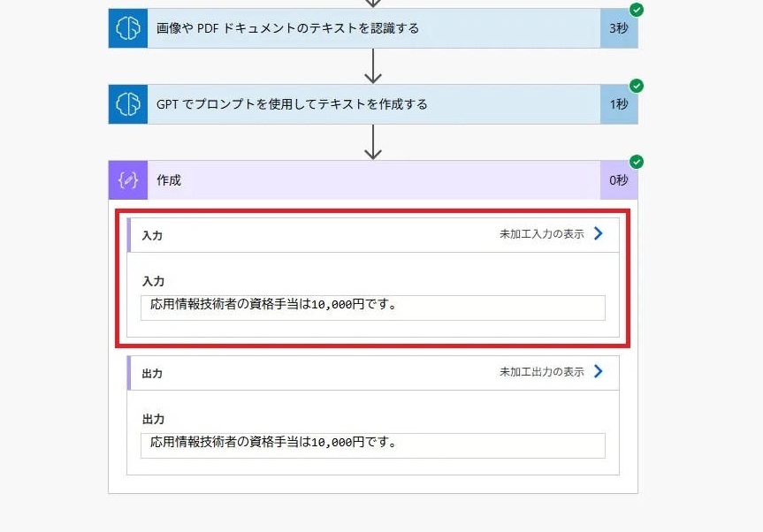Click the 出力 value field with 応用情報技術者 text
This screenshot has width=763, height=532.
[373, 445]
